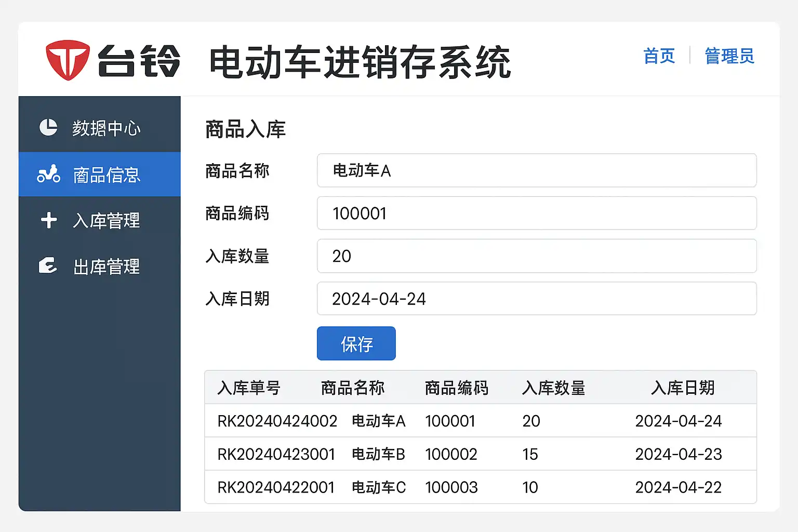
Task: Click the Tailg red shield logo
Action: click(68, 60)
